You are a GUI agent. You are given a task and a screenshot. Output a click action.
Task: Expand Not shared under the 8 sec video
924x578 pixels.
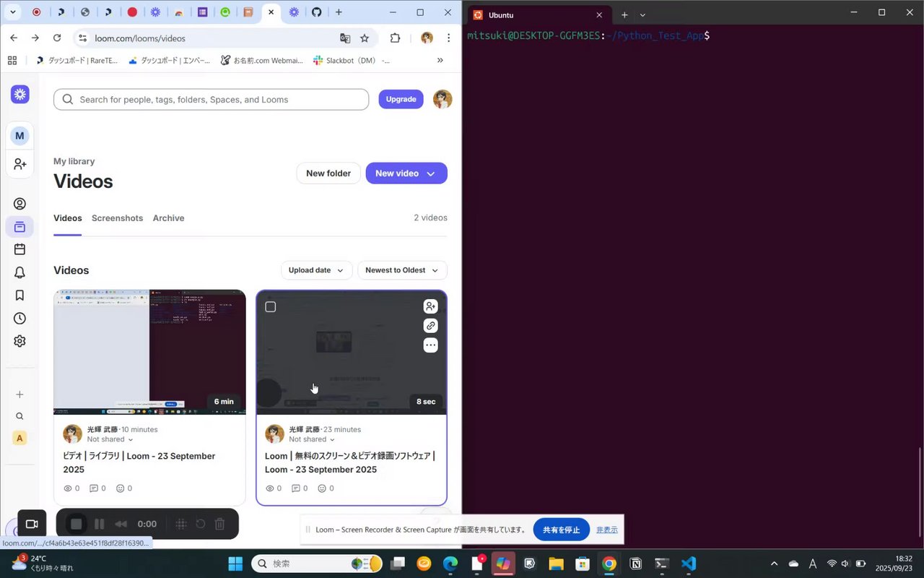[313, 439]
